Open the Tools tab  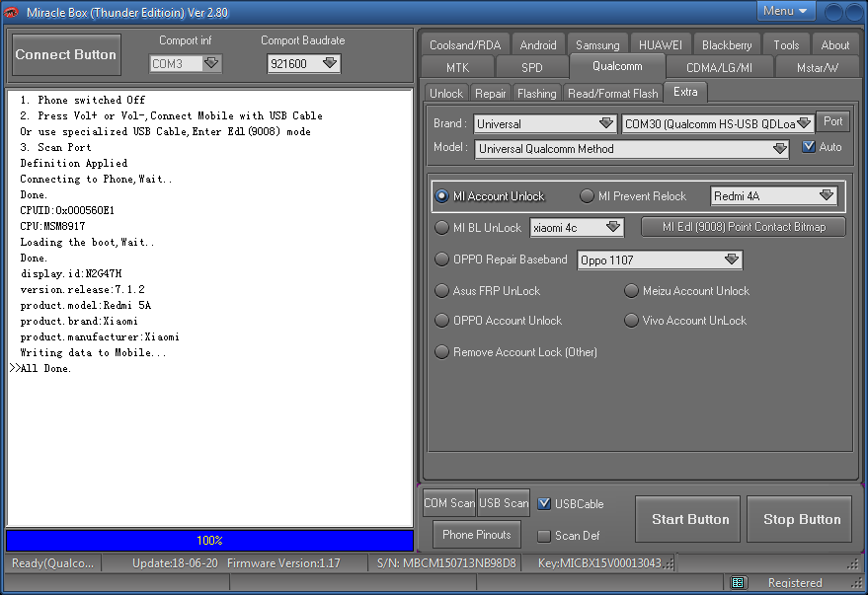coord(786,44)
